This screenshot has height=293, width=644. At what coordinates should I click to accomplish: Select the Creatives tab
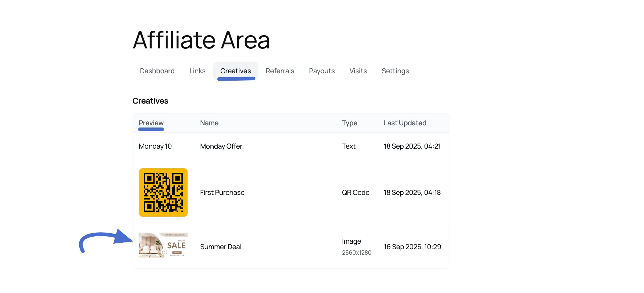click(235, 71)
